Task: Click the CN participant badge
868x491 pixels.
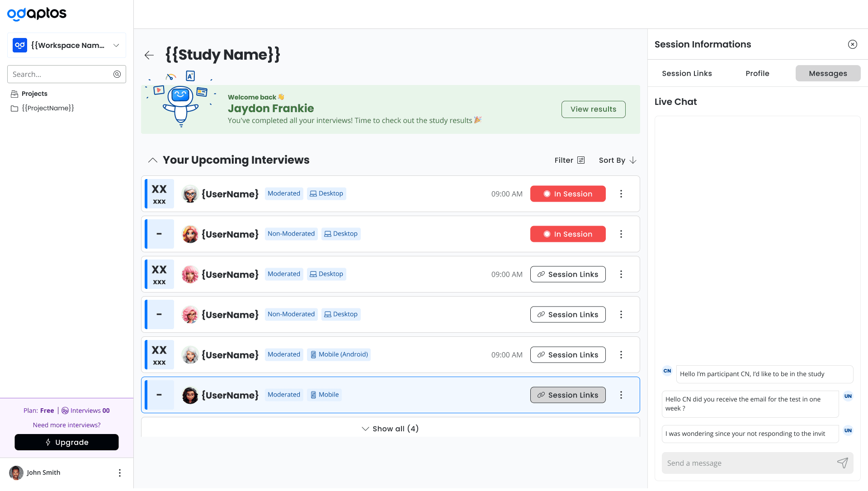Action: tap(667, 371)
